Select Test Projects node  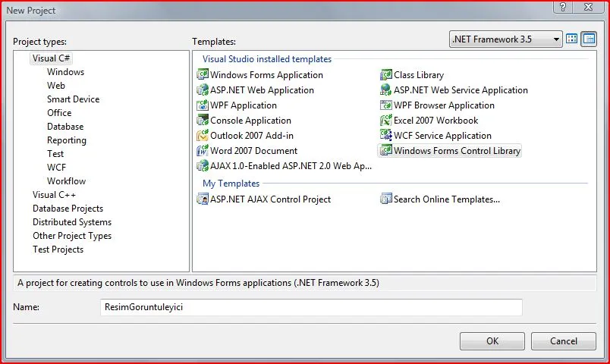tap(58, 249)
